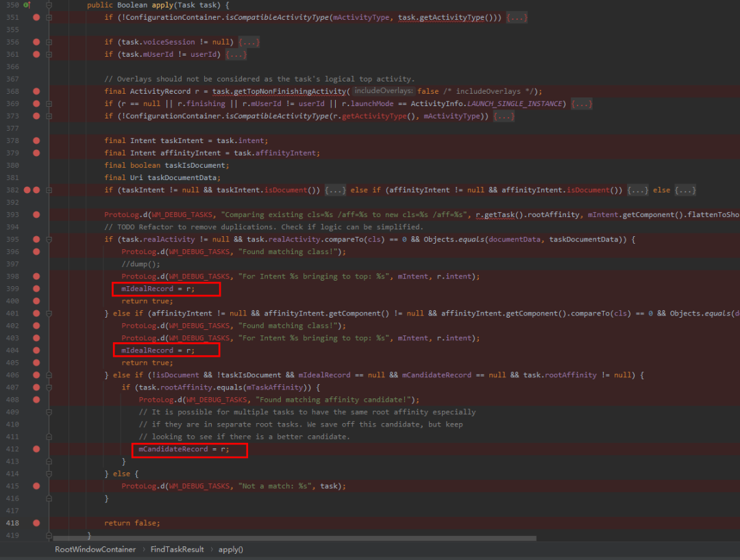Image resolution: width=740 pixels, height=560 pixels.
Task: Expand the folded {...} after voiceSession check
Action: point(249,42)
